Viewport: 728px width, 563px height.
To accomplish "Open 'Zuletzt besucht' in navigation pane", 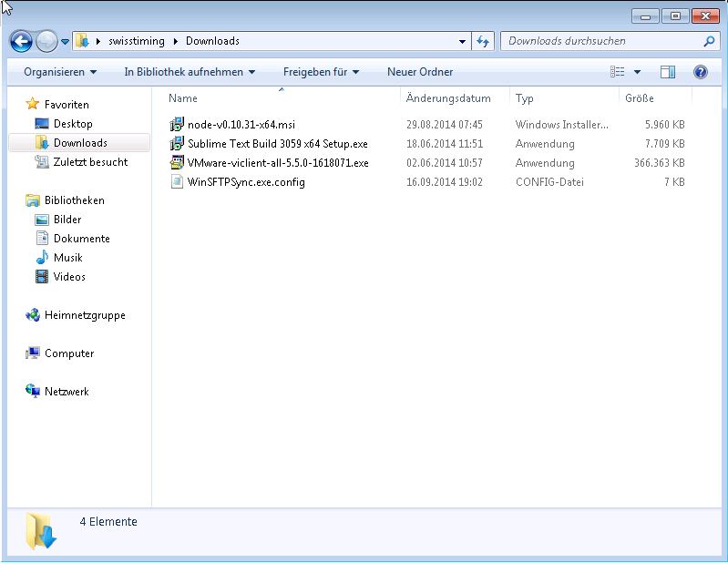I will coord(90,162).
